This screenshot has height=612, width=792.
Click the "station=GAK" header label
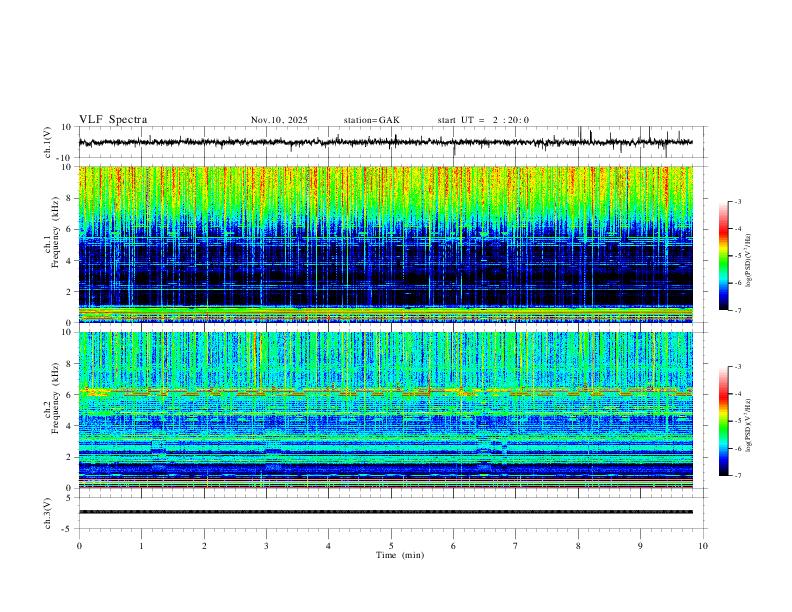[372, 120]
